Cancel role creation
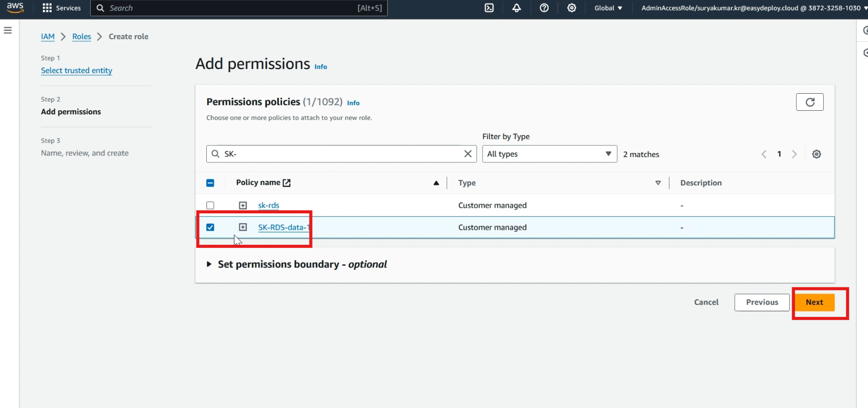The width and height of the screenshot is (868, 408). [x=706, y=302]
